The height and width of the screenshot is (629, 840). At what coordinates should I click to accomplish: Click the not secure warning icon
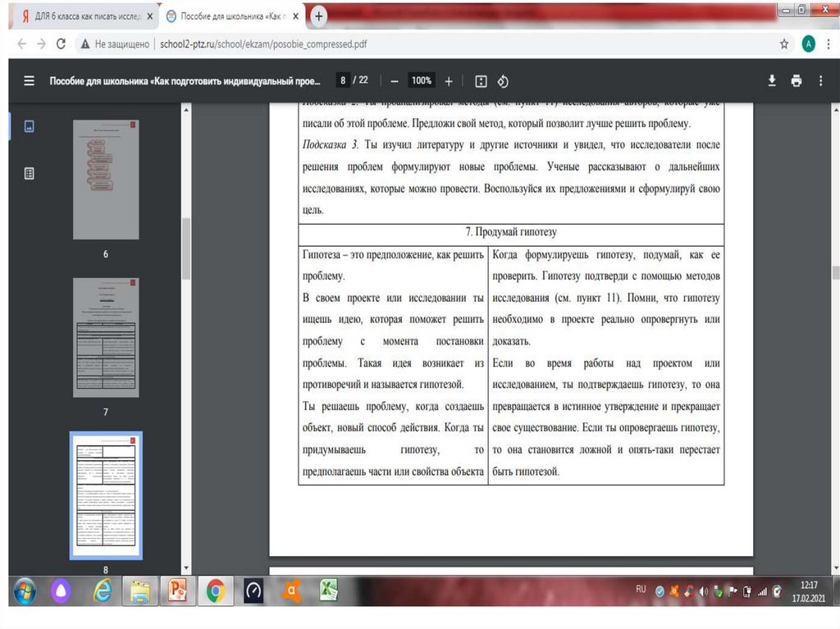click(x=84, y=44)
